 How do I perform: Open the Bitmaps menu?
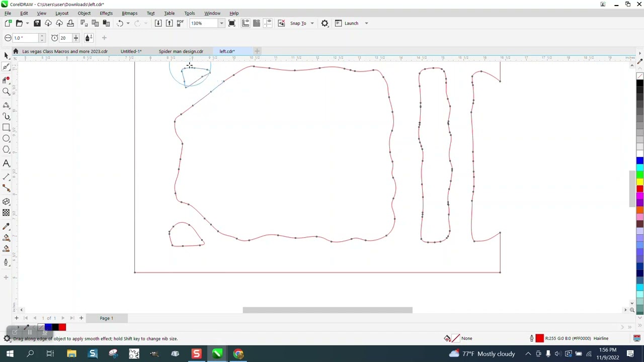tap(129, 13)
